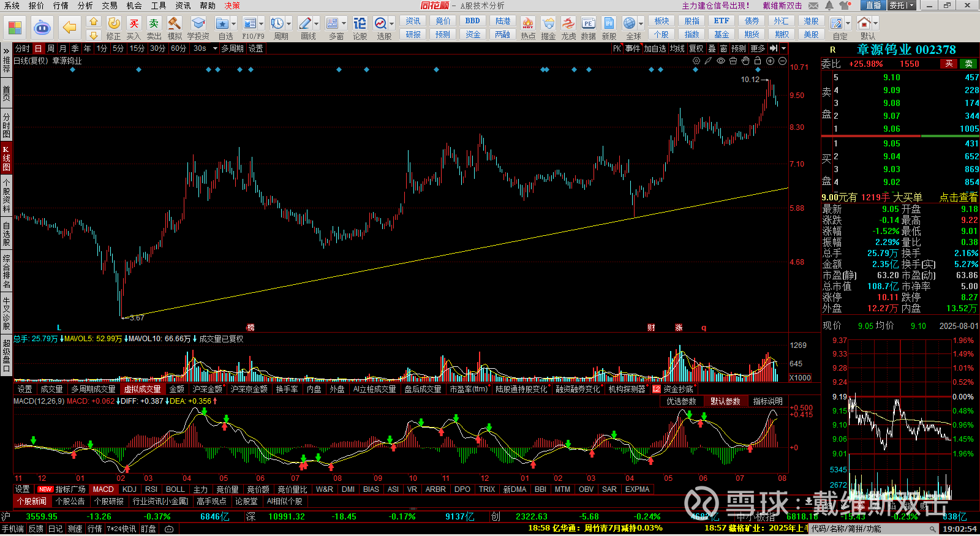The height and width of the screenshot is (536, 980).
Task: Expand the 选股 dropdown arrow
Action: [x=392, y=24]
